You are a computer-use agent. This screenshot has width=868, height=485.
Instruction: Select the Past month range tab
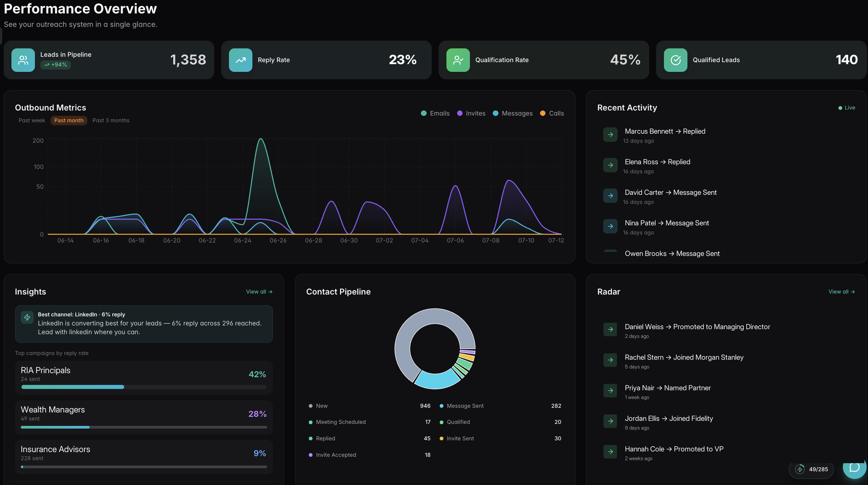pos(69,121)
